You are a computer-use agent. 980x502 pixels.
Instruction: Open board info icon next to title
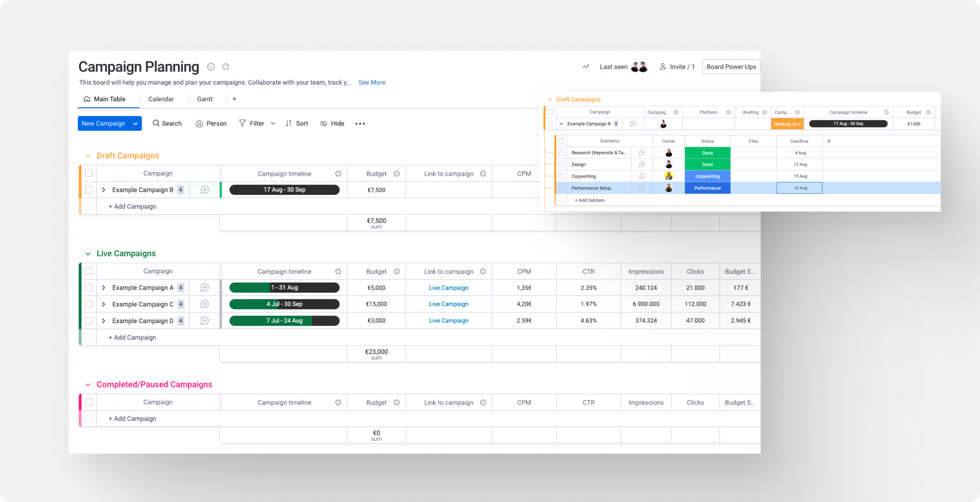[211, 67]
